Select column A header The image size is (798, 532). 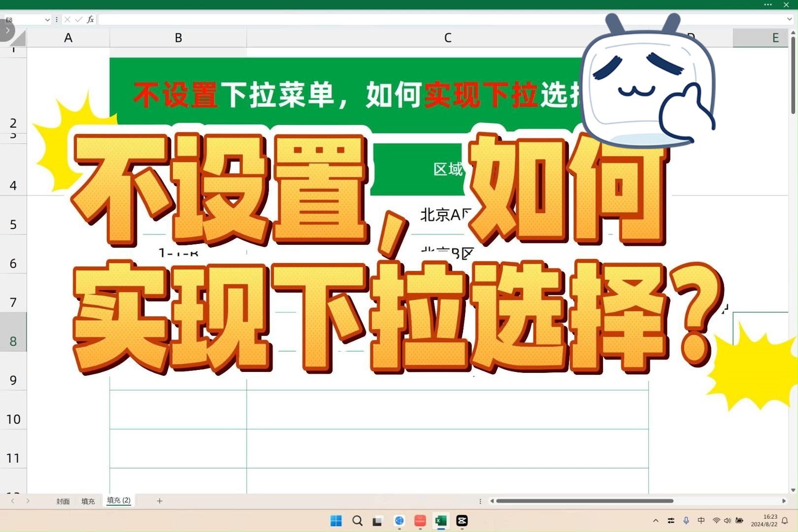(x=68, y=38)
